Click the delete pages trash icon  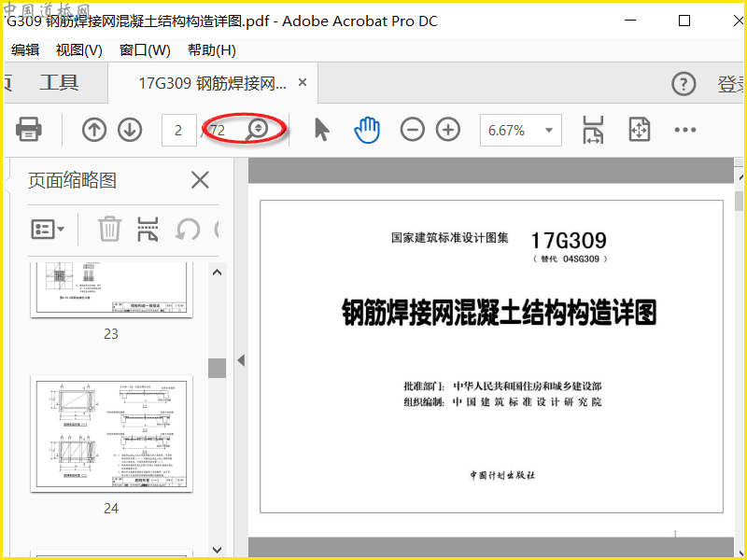click(x=109, y=229)
